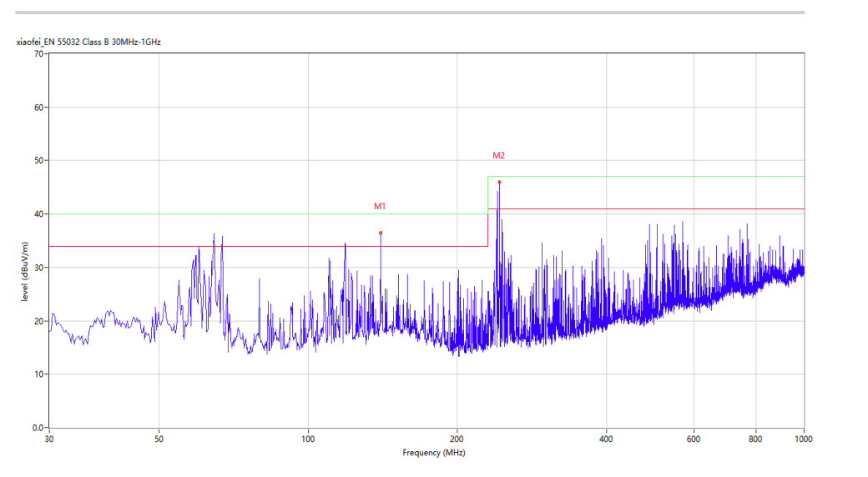Click the 800 tick on frequency axis
868x477 pixels.
pyautogui.click(x=756, y=439)
